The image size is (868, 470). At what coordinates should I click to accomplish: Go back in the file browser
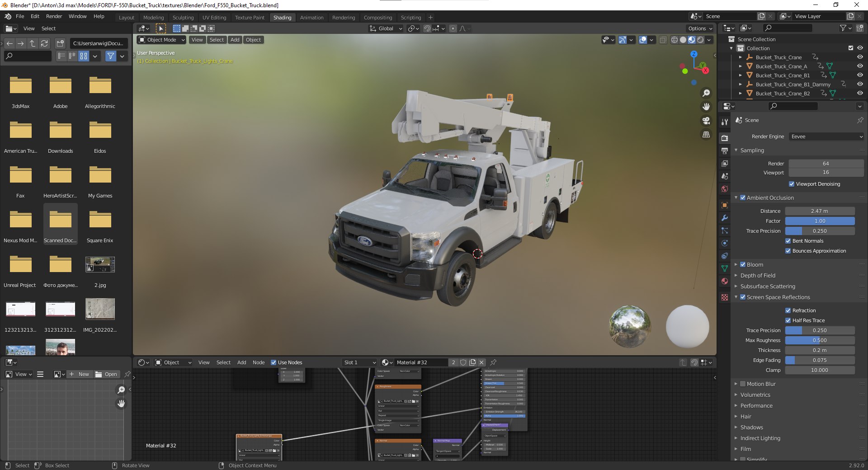tap(9, 43)
